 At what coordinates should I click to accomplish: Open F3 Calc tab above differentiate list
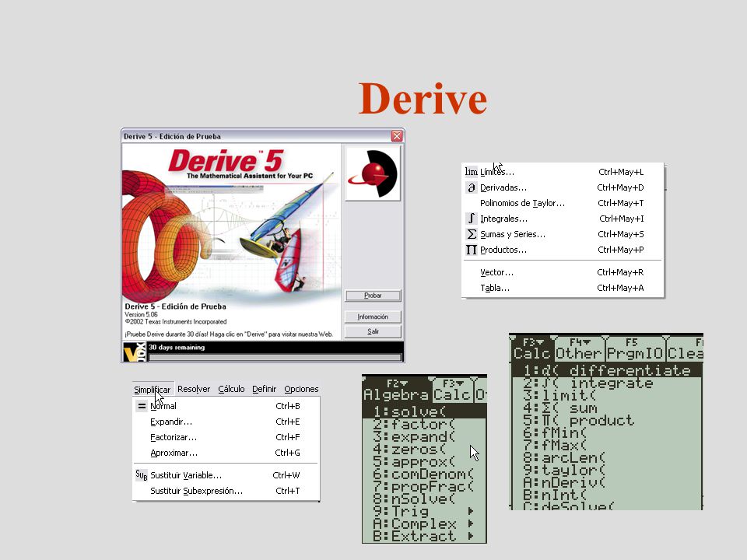[x=531, y=349]
